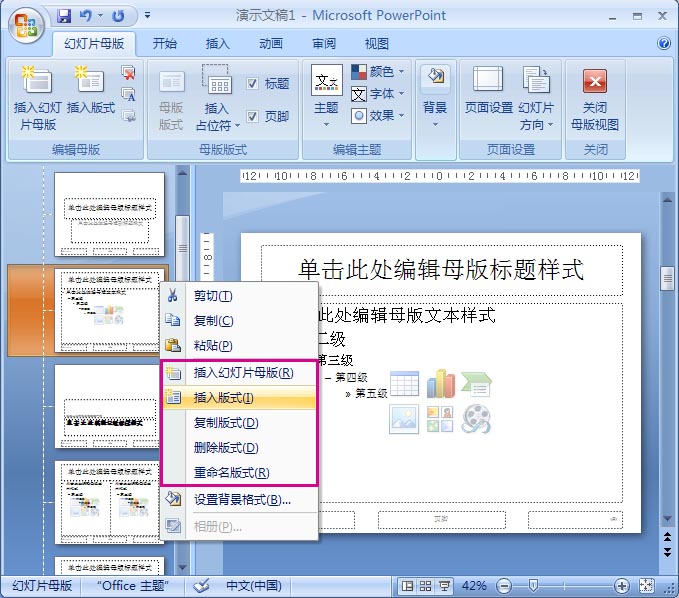Screen dimensions: 679x598
Task: Click the insert clip art placeholder icon
Action: 440,419
